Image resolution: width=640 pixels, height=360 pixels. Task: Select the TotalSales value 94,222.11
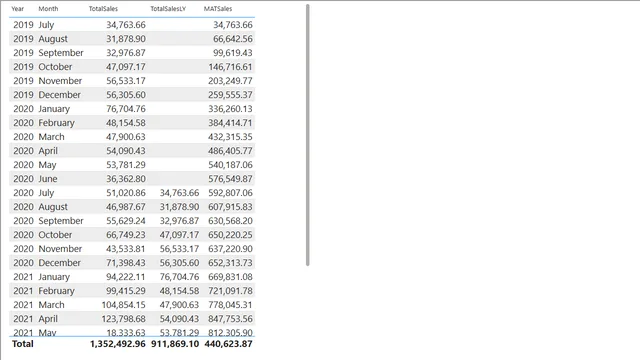tap(126, 277)
